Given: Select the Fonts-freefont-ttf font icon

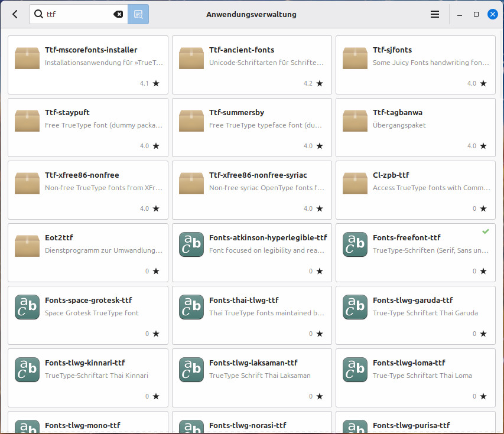Looking at the screenshot, I should point(355,244).
